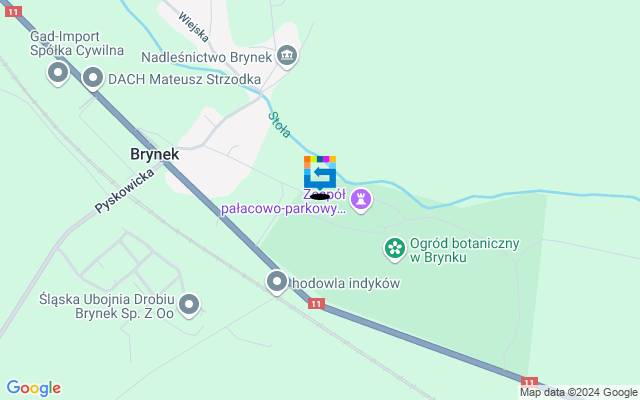
Task: Select the Śląska Ubojnia Drobiu Brynek label text
Action: [x=107, y=306]
